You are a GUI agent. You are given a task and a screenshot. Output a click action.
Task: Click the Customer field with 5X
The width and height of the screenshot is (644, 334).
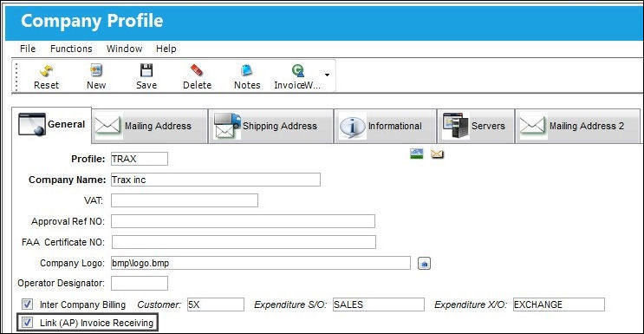point(216,305)
